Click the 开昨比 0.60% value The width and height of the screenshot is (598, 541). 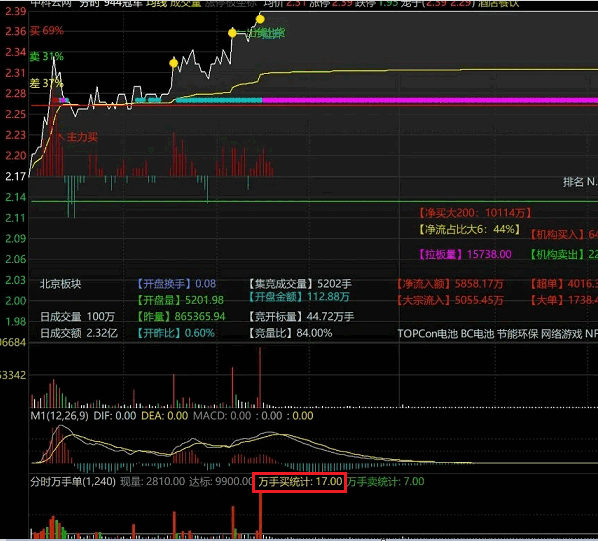[x=176, y=333]
